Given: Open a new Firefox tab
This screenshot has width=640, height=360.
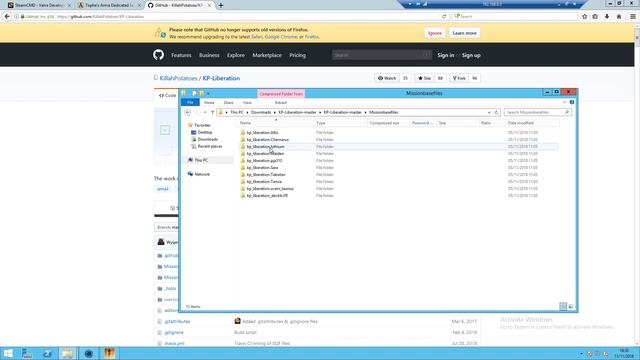Looking at the screenshot, I should pos(221,5).
